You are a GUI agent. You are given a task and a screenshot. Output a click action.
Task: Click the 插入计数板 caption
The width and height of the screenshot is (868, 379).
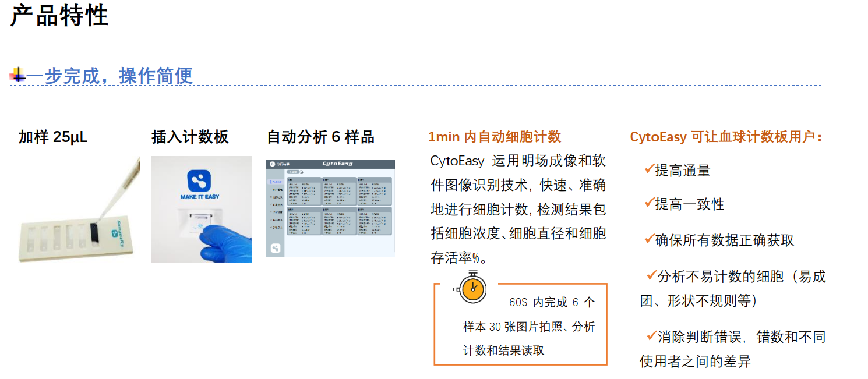pos(190,137)
